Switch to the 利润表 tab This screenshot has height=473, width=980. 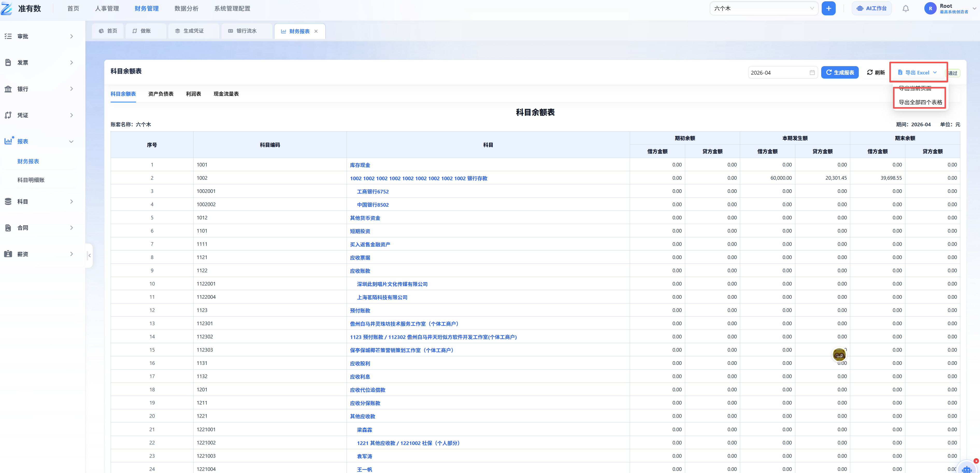click(193, 94)
